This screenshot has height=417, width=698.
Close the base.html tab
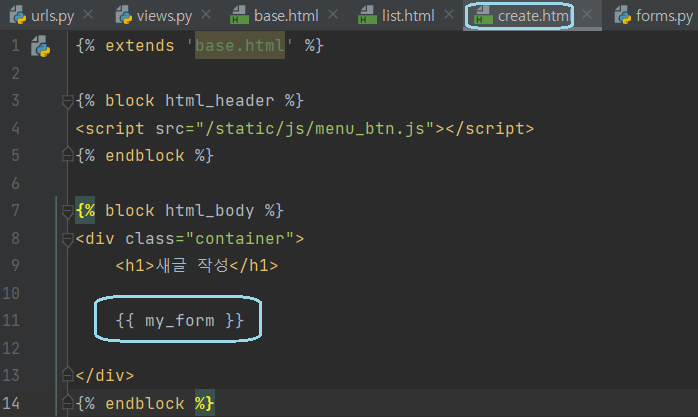click(x=333, y=15)
